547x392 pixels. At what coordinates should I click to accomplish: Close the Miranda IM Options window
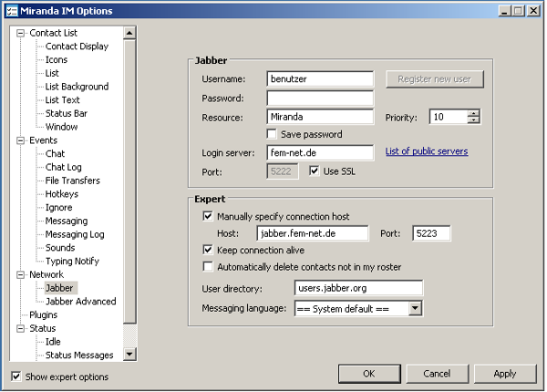[533, 11]
